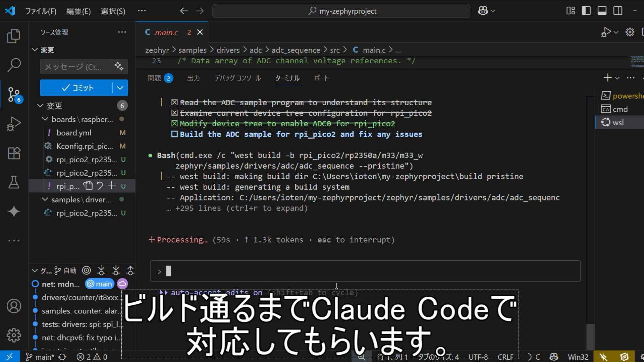Open board.yml changed file
644x362 pixels.
point(74,133)
